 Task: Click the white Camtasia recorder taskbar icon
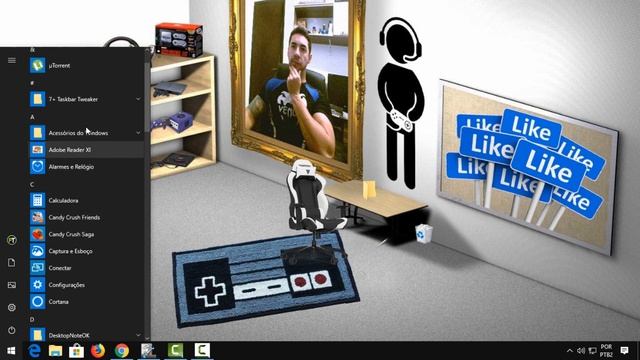point(202,351)
